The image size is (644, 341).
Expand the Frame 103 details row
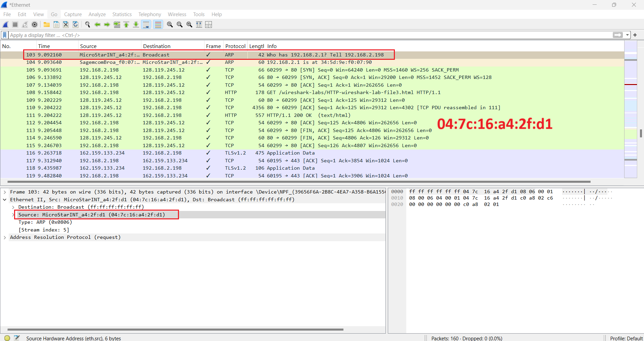tap(5, 192)
